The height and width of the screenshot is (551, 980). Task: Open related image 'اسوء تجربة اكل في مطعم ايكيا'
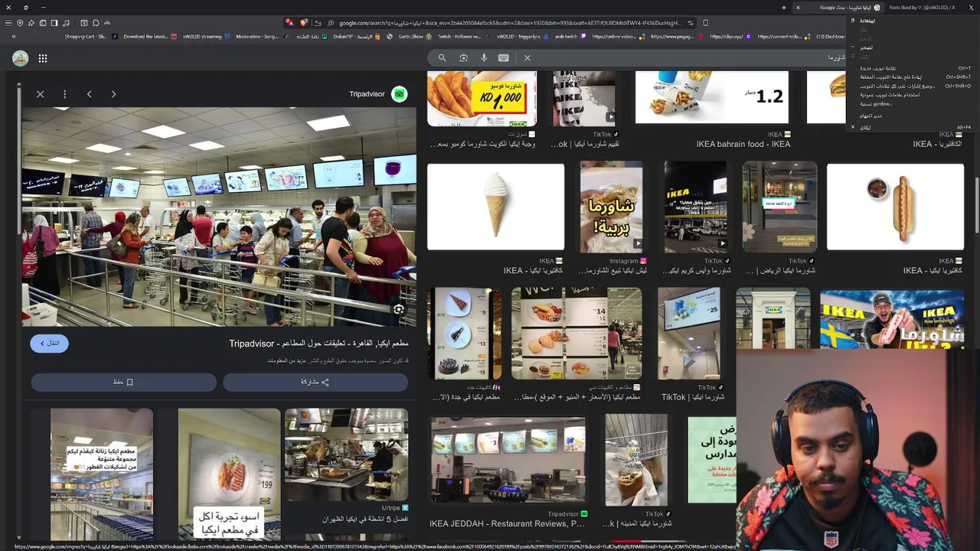pyautogui.click(x=229, y=474)
